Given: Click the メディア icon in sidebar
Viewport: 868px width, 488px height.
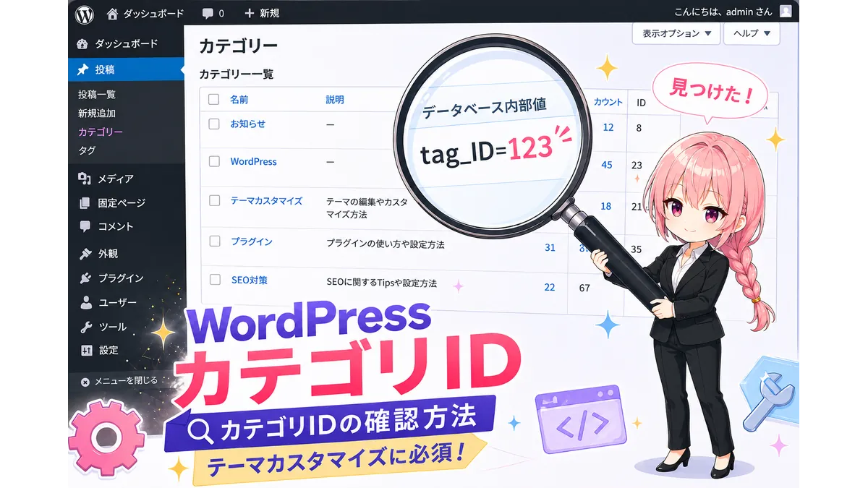Looking at the screenshot, I should pos(84,179).
